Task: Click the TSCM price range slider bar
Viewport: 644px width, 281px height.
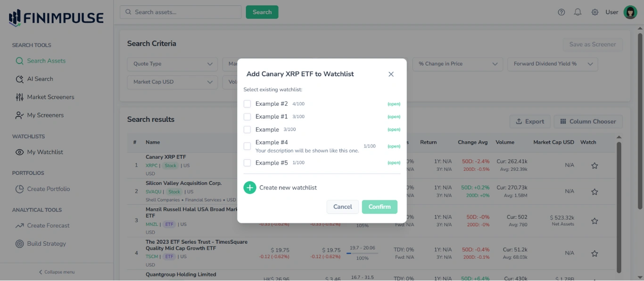Action: point(362,253)
